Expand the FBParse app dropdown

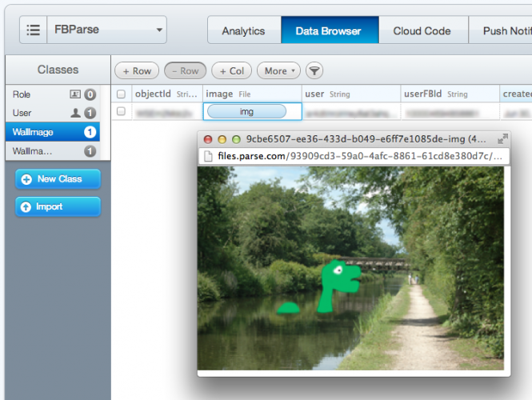107,30
